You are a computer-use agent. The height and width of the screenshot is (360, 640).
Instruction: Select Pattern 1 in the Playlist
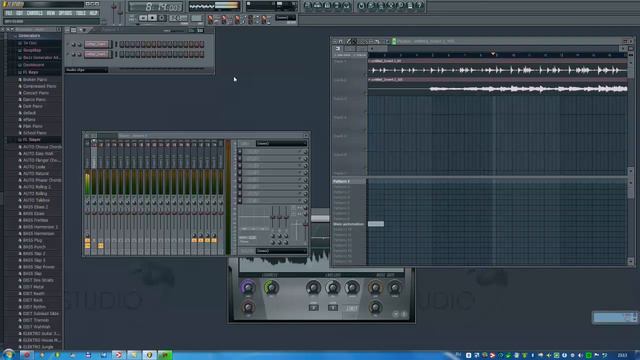tap(342, 181)
